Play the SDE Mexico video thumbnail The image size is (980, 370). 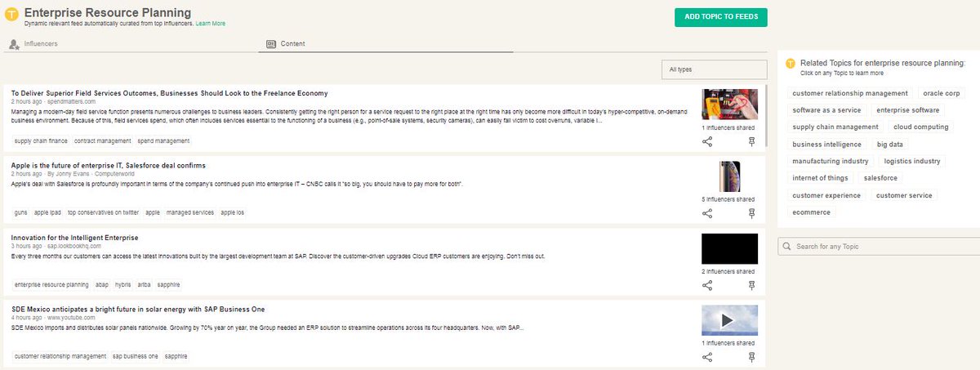pos(730,320)
